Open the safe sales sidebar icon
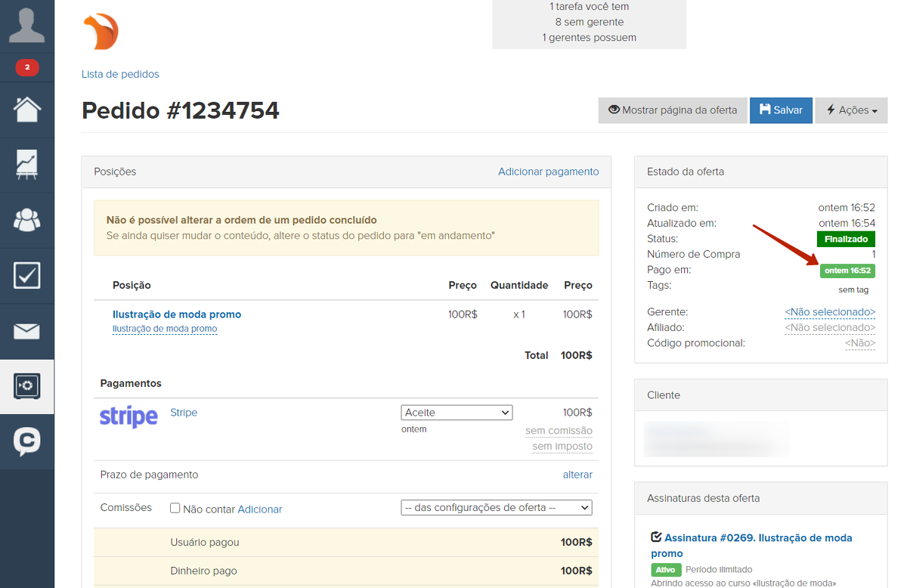907x588 pixels. (27, 386)
